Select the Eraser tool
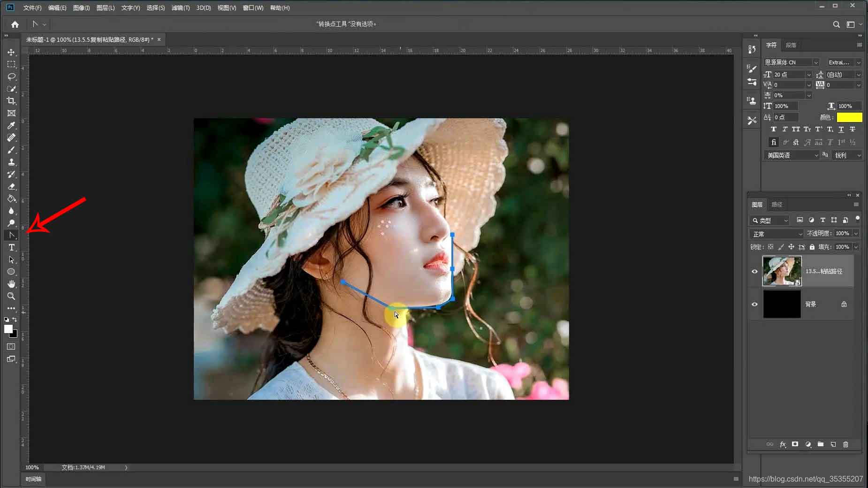This screenshot has height=488, width=868. point(11,186)
